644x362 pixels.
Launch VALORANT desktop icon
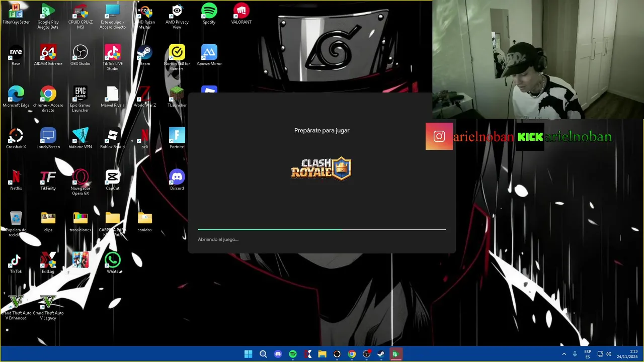241,14
